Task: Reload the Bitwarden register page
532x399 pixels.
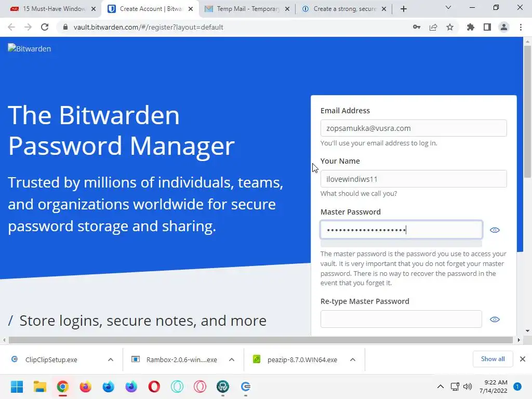Action: tap(45, 27)
